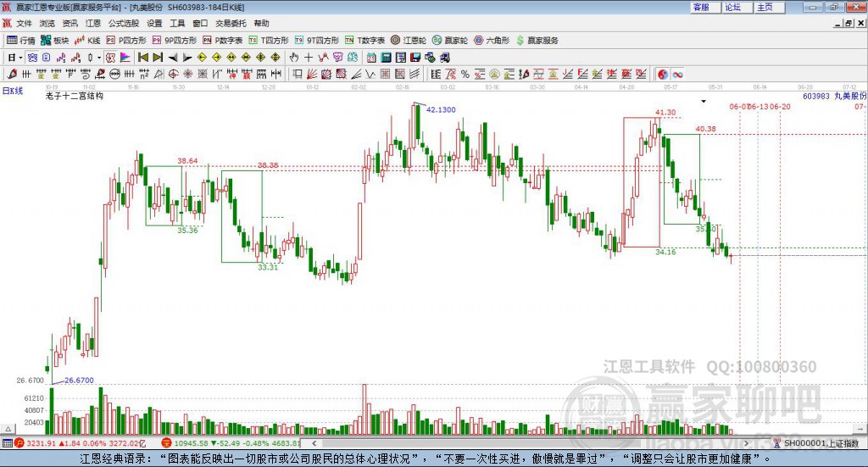Select SH000001 上证指数 in status bar
868x467 pixels.
pyautogui.click(x=821, y=443)
